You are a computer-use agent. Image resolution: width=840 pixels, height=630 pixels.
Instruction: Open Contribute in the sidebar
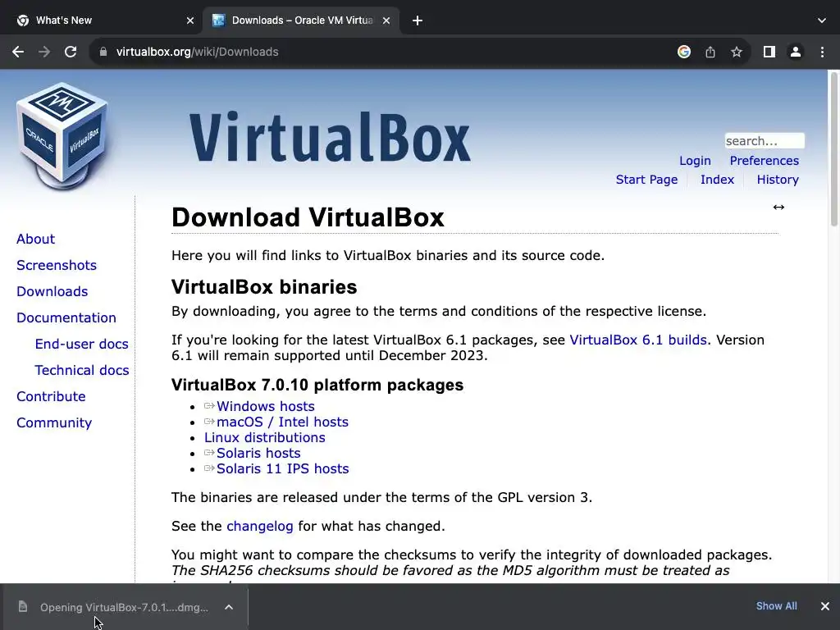[x=51, y=396]
